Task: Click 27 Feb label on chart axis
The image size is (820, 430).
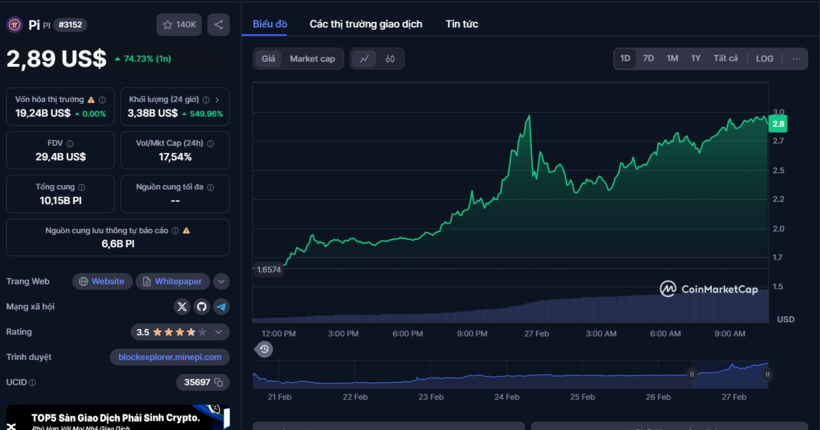Action: [x=537, y=334]
